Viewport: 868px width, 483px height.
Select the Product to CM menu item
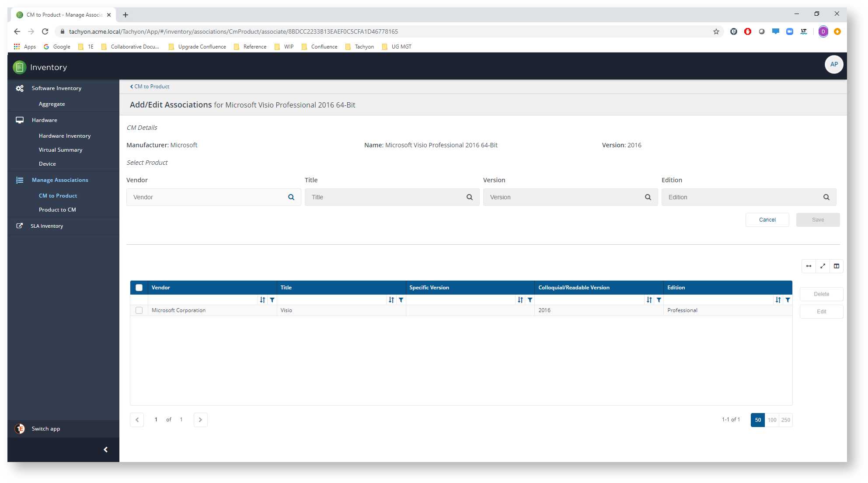click(58, 209)
